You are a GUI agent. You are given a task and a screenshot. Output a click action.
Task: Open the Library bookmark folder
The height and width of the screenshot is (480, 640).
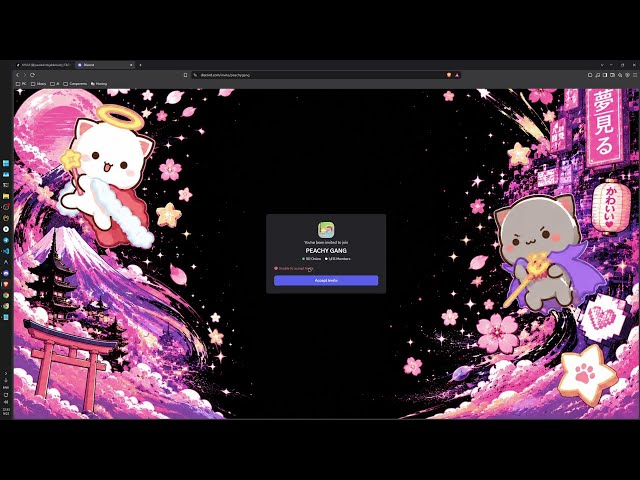[x=39, y=84]
